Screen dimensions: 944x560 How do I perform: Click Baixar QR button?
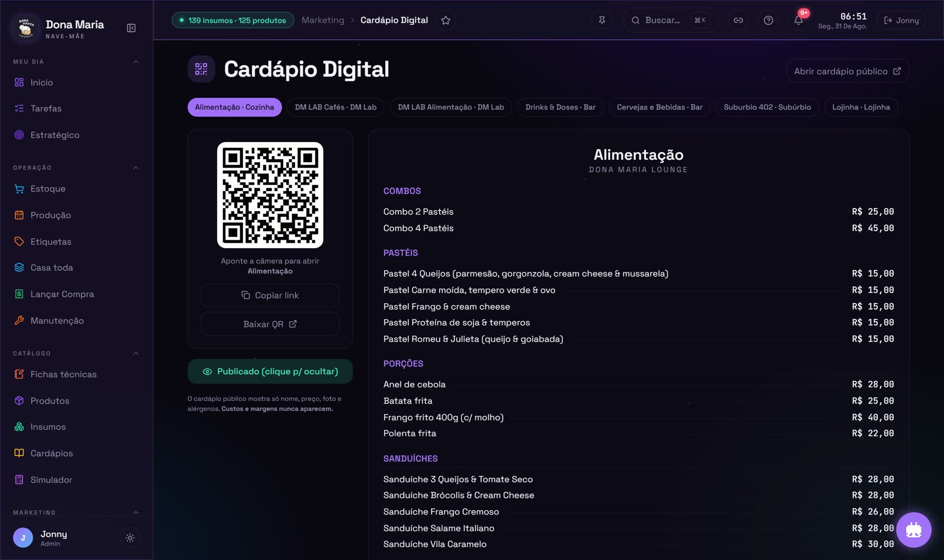click(x=270, y=324)
